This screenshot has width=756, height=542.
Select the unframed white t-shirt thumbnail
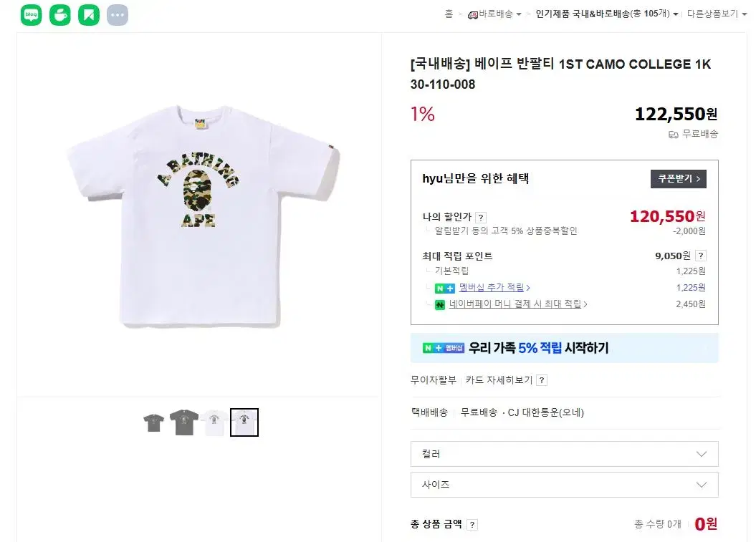214,422
